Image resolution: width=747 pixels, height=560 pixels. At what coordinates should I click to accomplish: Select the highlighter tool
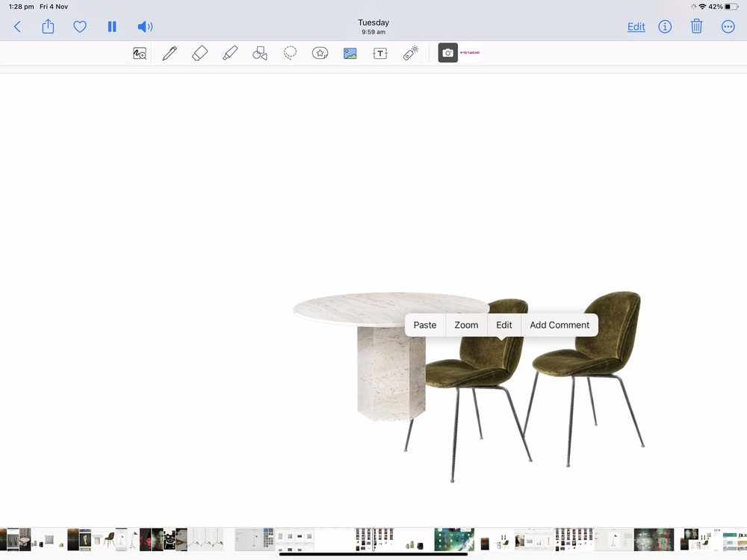(x=229, y=53)
